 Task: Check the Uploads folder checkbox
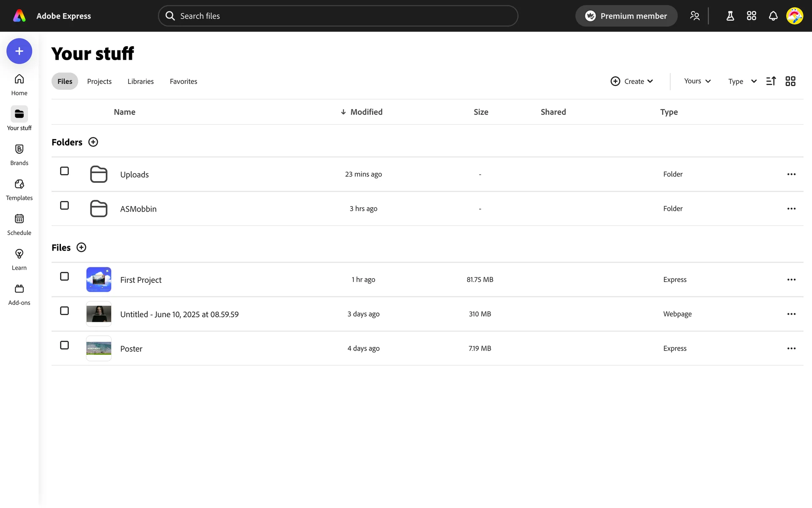(x=64, y=171)
